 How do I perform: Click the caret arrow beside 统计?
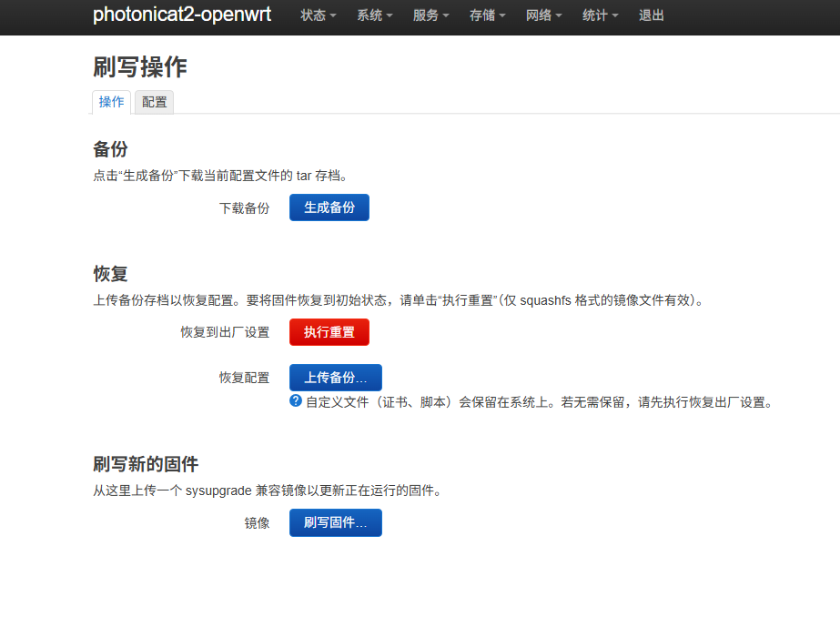615,16
